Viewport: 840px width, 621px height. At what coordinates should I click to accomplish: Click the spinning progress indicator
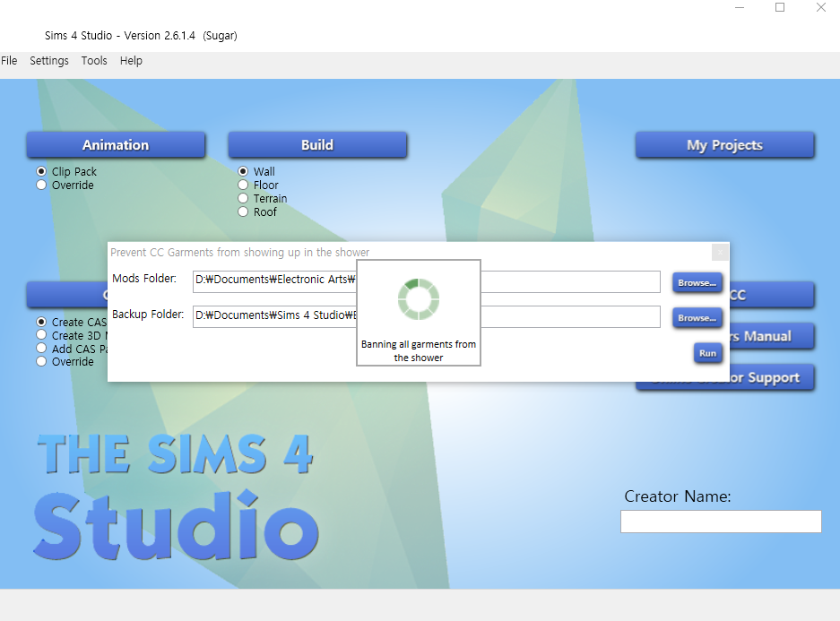pos(419,299)
